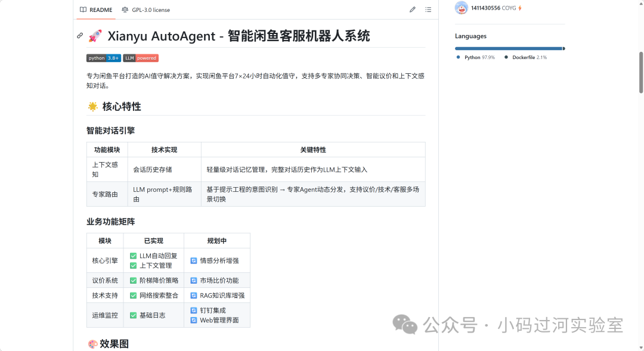Click the 功能模块 column header
The height and width of the screenshot is (351, 644).
pos(107,150)
